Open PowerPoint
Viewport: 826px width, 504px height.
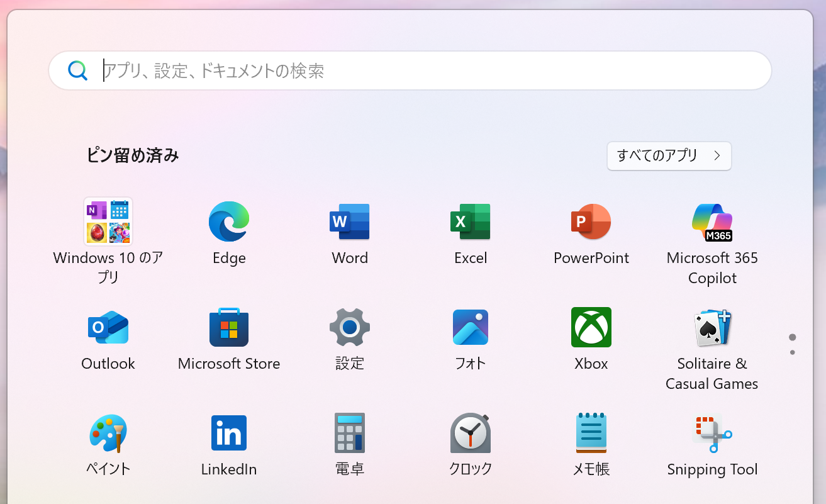591,221
